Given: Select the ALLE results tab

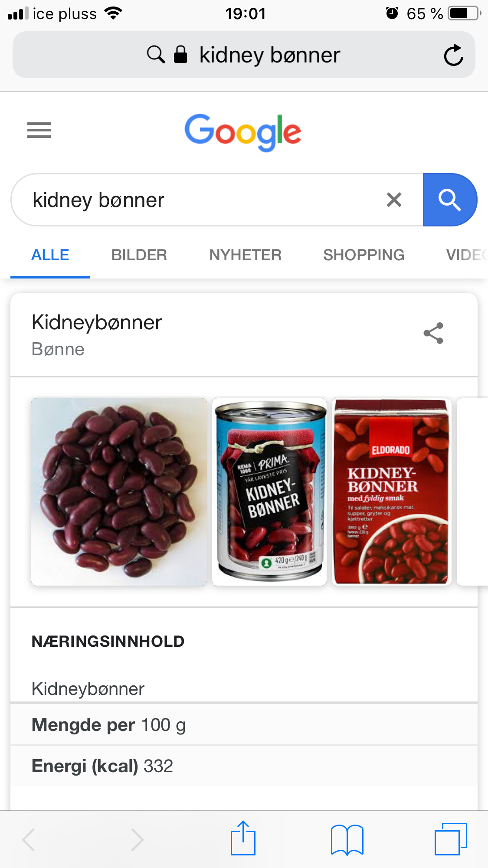Looking at the screenshot, I should pos(50,255).
